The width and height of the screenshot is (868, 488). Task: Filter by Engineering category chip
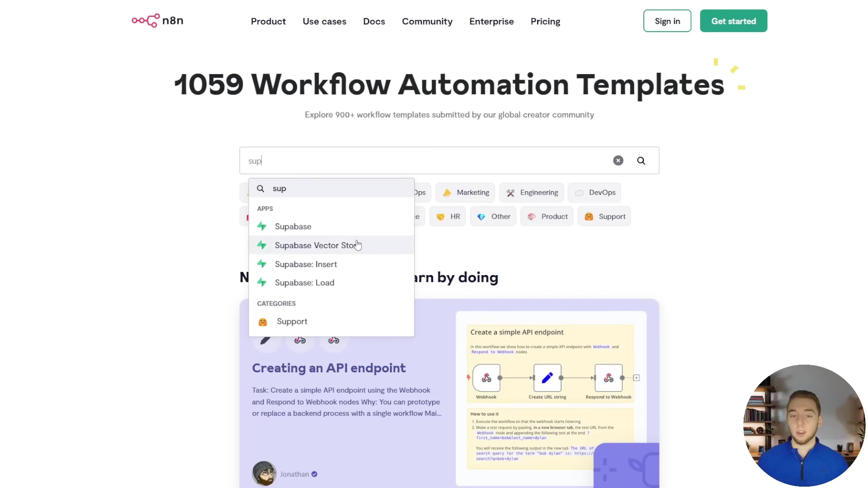pyautogui.click(x=532, y=192)
